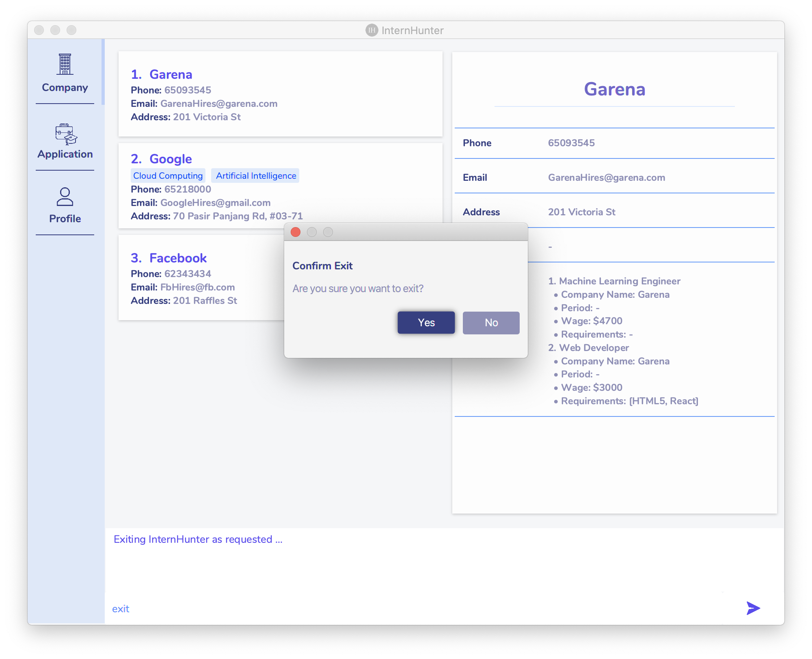Click the Garena heading in detail panel
The width and height of the screenshot is (812, 659).
pos(614,89)
